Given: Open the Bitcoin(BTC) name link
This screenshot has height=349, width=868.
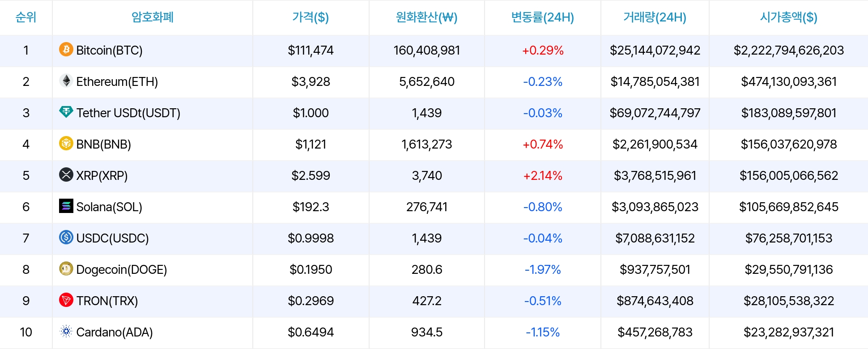Looking at the screenshot, I should pos(109,50).
